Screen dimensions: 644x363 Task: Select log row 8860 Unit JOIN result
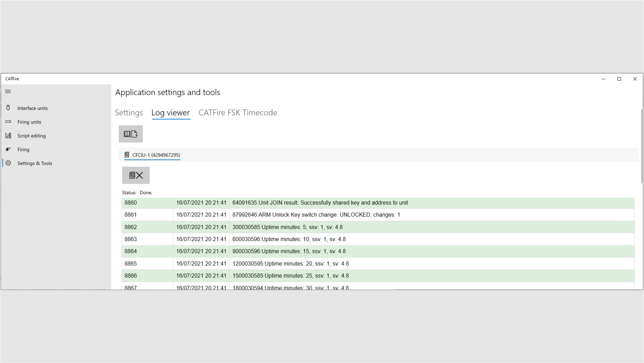click(320, 203)
